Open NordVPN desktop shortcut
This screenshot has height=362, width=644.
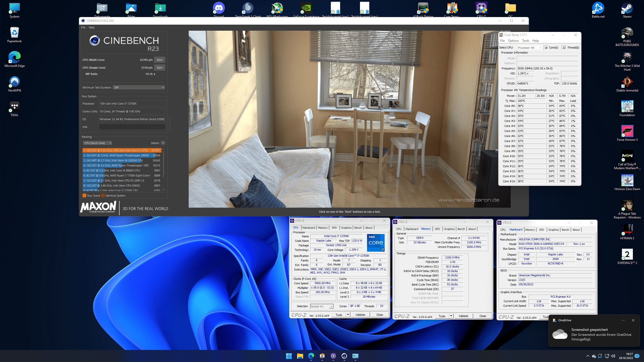pyautogui.click(x=15, y=84)
